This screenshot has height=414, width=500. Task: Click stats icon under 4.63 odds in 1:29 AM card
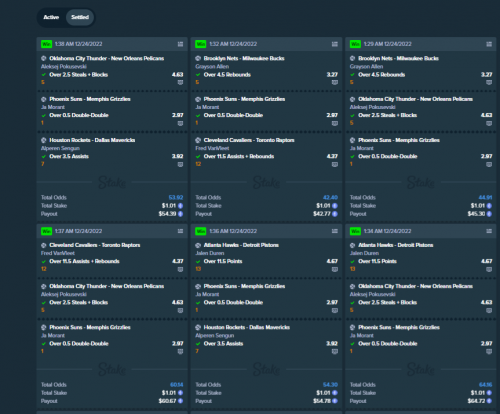pyautogui.click(x=489, y=123)
